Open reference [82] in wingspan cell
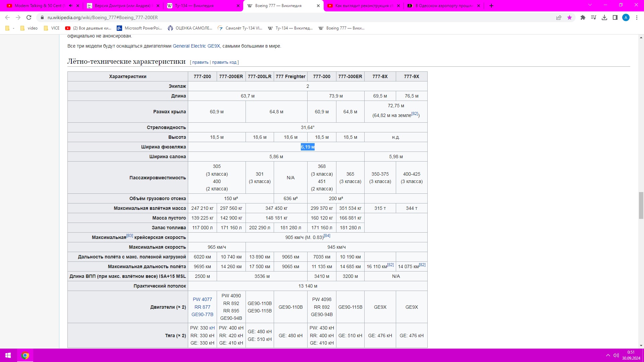 (415, 114)
